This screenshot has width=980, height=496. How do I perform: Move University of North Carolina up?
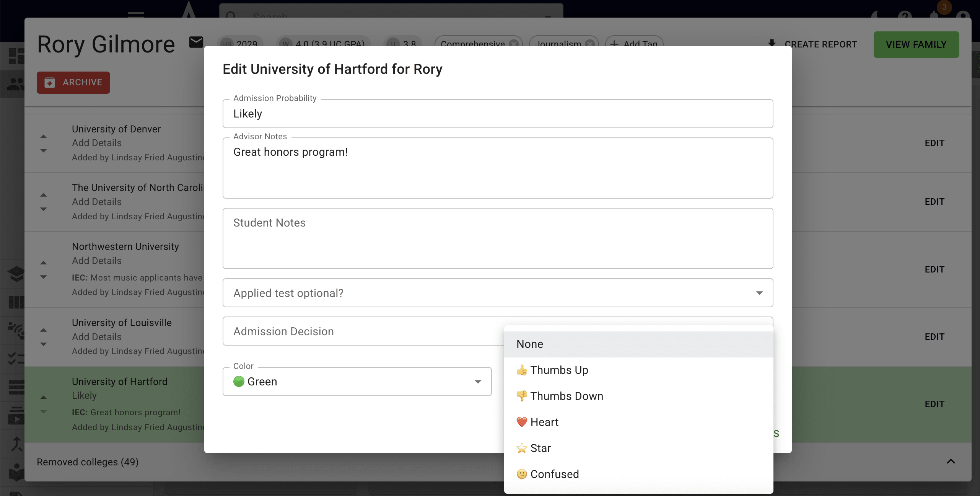tap(44, 195)
